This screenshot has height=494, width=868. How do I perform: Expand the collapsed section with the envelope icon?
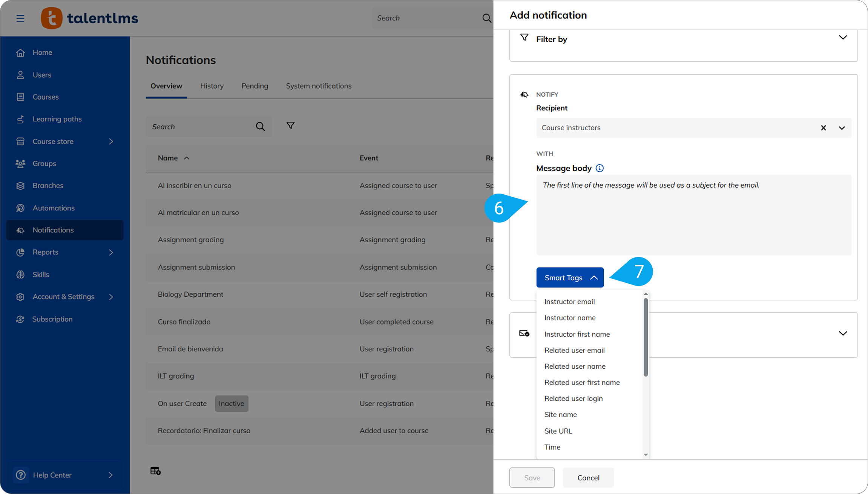[843, 334]
